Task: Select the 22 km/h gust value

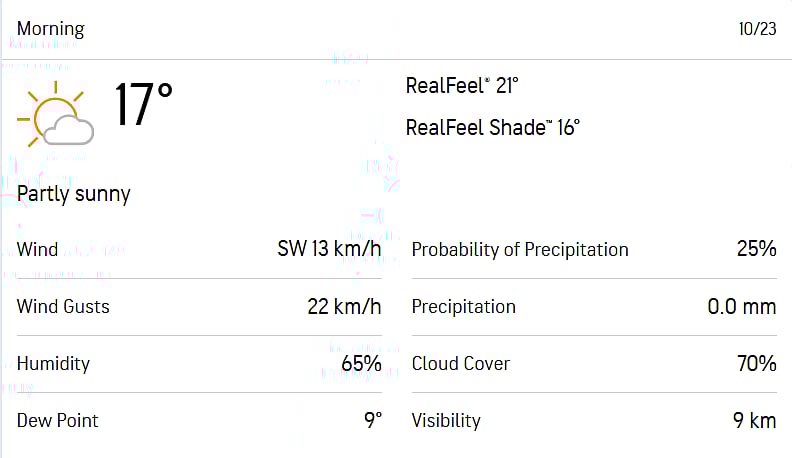Action: coord(344,306)
